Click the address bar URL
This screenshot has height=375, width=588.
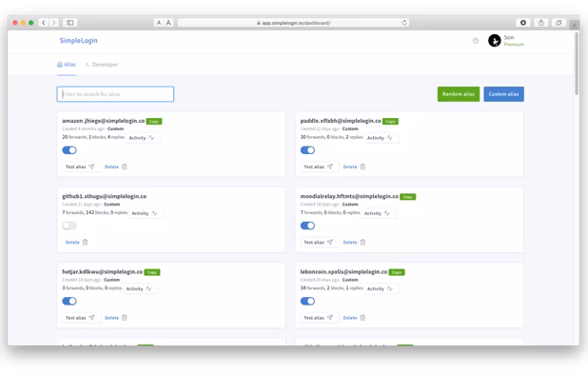pos(293,23)
